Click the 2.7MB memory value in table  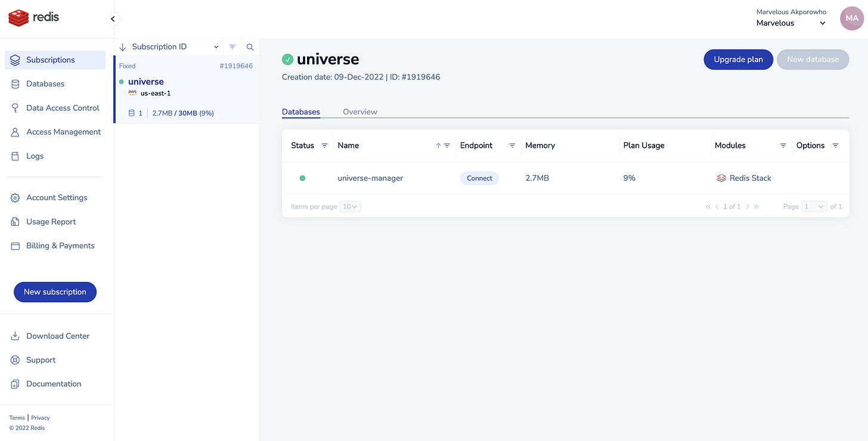[537, 178]
